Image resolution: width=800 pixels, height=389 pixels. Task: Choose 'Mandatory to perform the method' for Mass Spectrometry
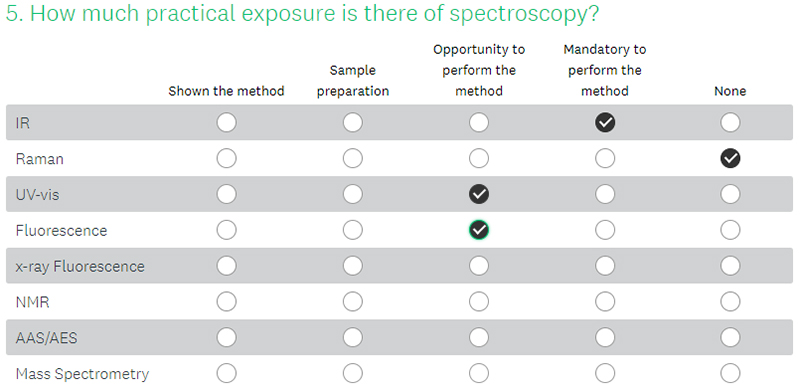point(605,373)
